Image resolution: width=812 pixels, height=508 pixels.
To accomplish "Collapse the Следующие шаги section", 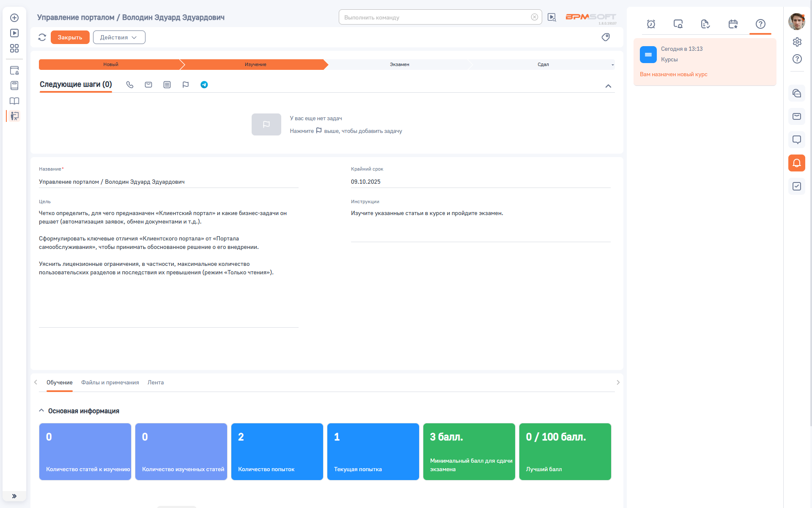I will click(x=608, y=86).
